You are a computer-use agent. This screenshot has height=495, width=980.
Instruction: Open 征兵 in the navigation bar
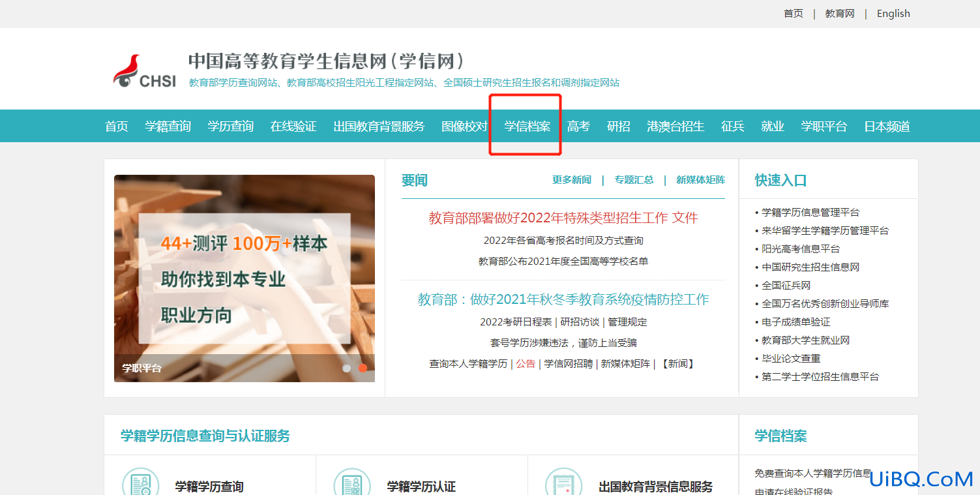733,127
